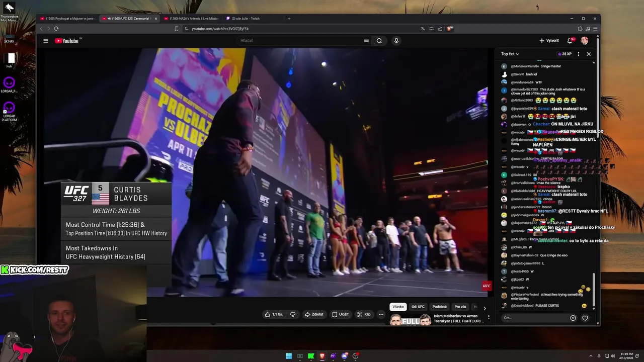Open the browser main menu

(x=595, y=29)
